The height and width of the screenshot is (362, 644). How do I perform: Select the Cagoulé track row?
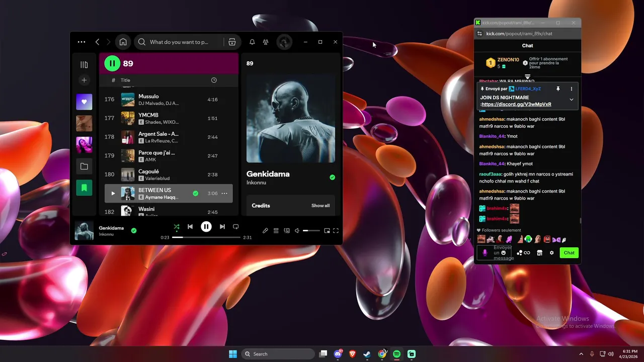click(169, 174)
